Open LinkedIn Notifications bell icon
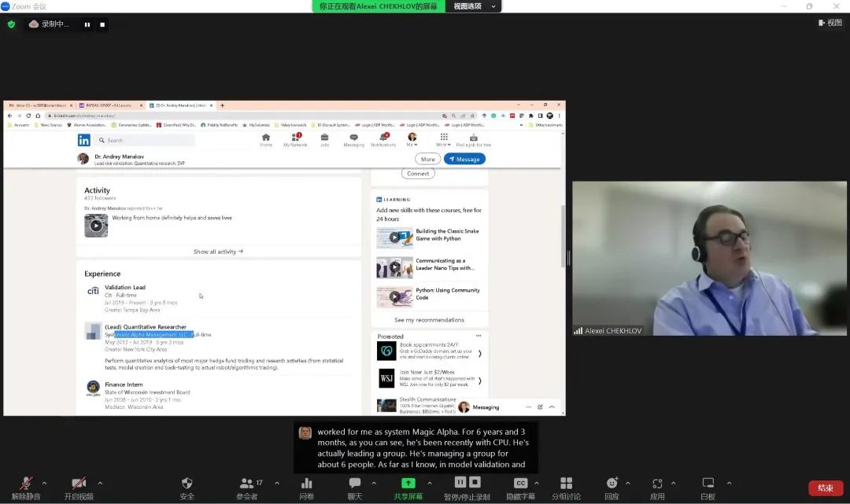 tap(383, 140)
